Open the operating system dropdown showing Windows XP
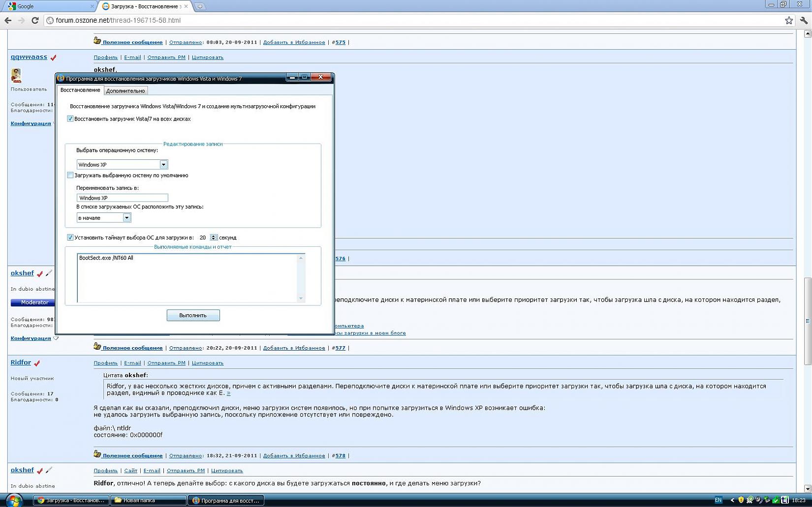 pos(163,164)
